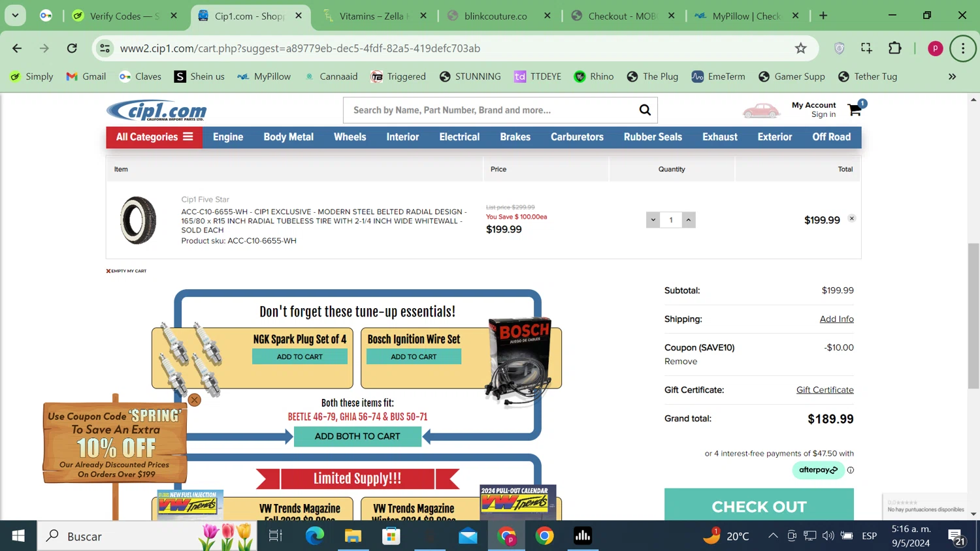This screenshot has width=980, height=551.
Task: Open Chrome extensions puzzle icon
Action: click(x=895, y=48)
